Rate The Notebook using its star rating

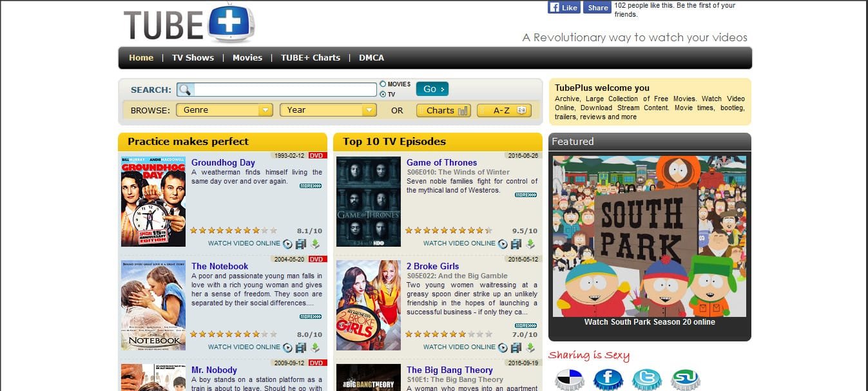(x=233, y=334)
